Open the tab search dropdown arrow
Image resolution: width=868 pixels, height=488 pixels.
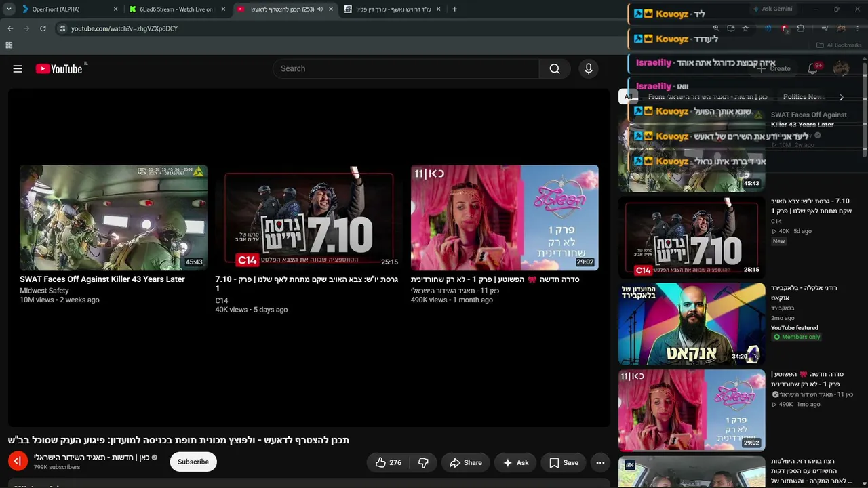tap(9, 9)
